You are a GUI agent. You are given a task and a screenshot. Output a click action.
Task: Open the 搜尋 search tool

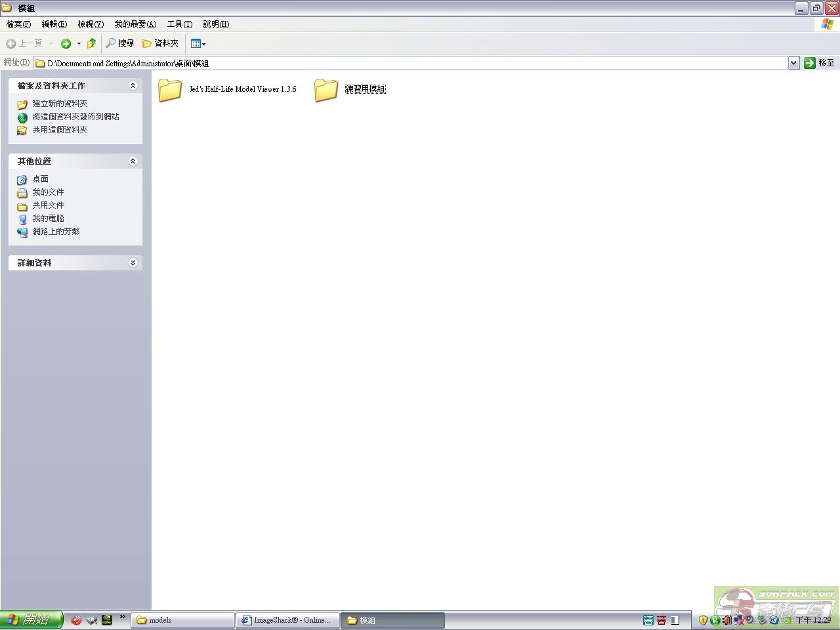(120, 43)
